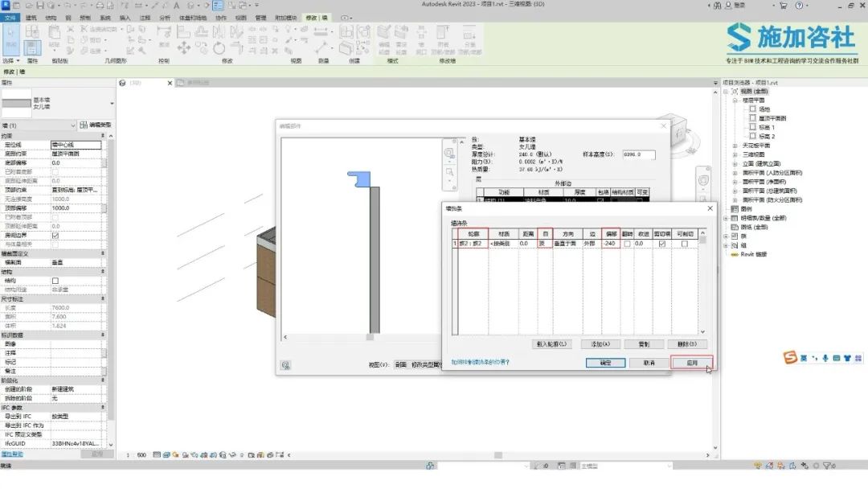Switch to the 管理 ribbon tab

coord(260,18)
